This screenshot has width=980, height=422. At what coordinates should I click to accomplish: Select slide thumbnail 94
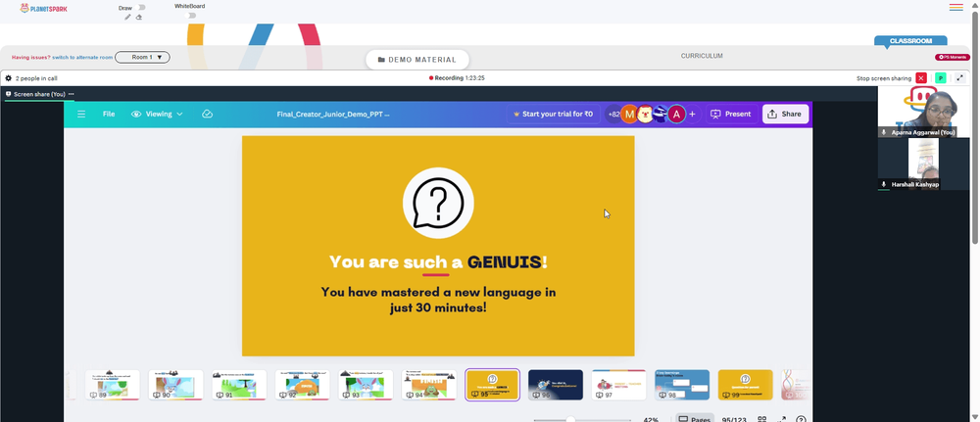(429, 385)
